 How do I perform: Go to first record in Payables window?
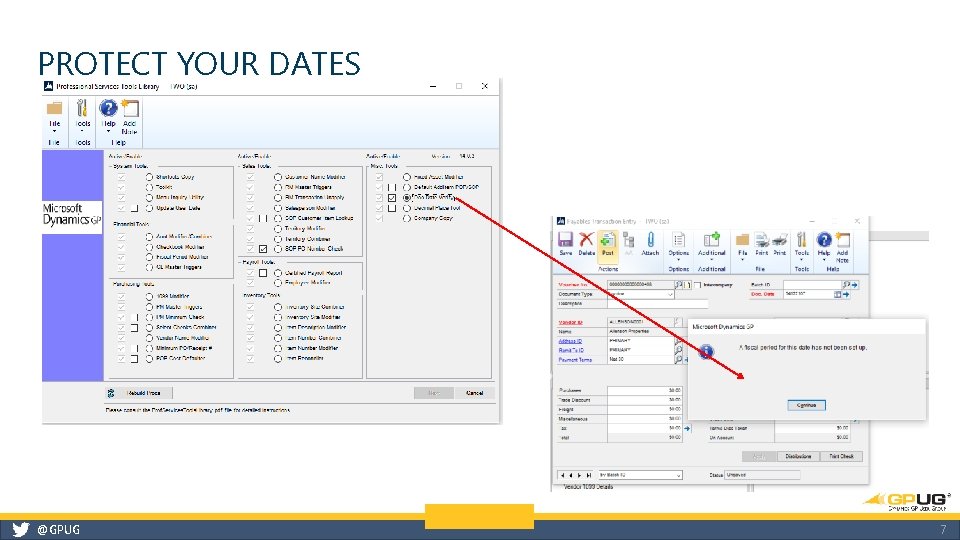pyautogui.click(x=562, y=475)
